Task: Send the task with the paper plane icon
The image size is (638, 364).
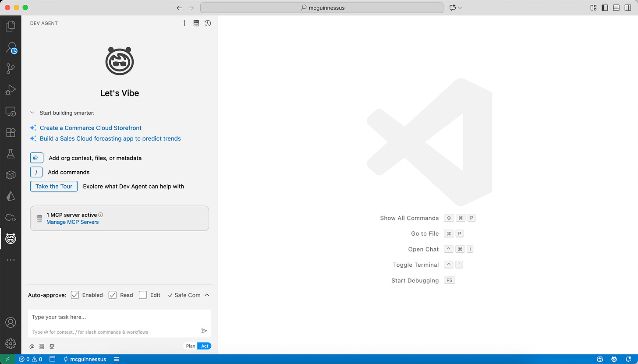Action: tap(204, 331)
